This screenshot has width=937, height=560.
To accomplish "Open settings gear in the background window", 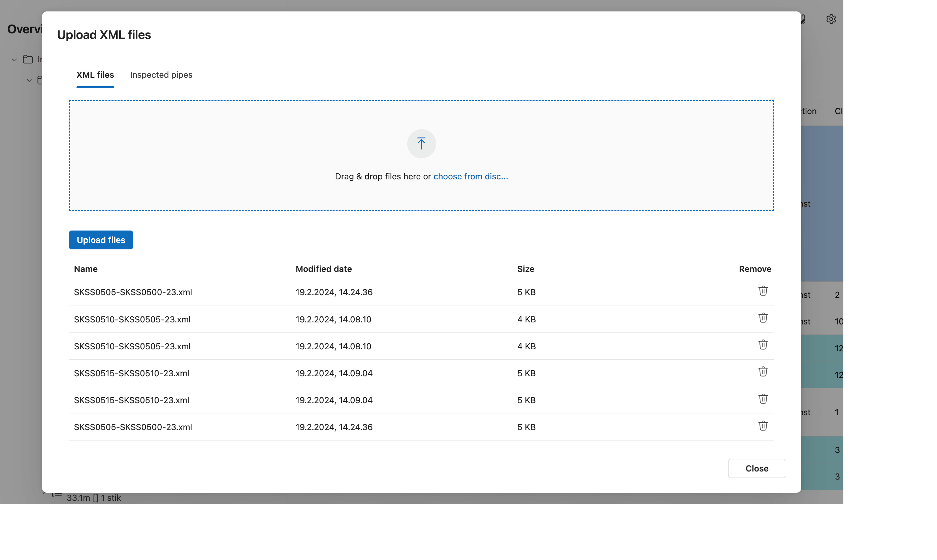I will [831, 19].
